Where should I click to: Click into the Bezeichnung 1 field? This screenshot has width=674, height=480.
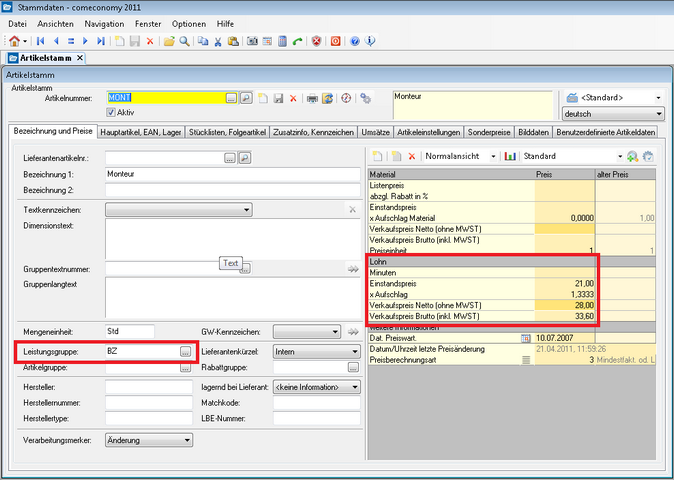(x=233, y=174)
